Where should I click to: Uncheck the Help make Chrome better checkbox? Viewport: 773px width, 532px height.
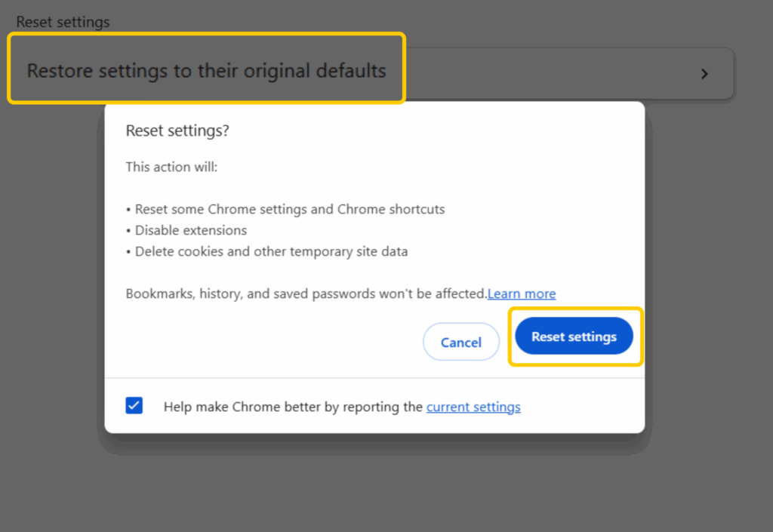point(134,406)
